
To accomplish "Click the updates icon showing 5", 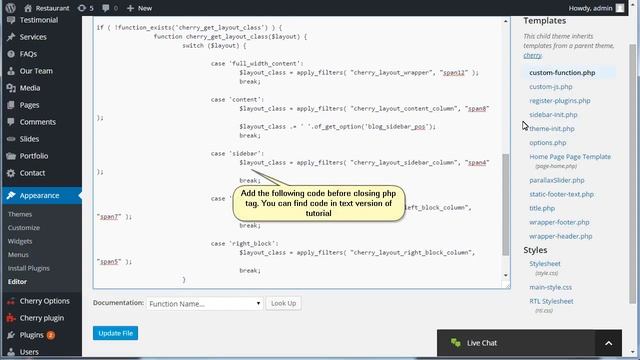I will (x=82, y=8).
